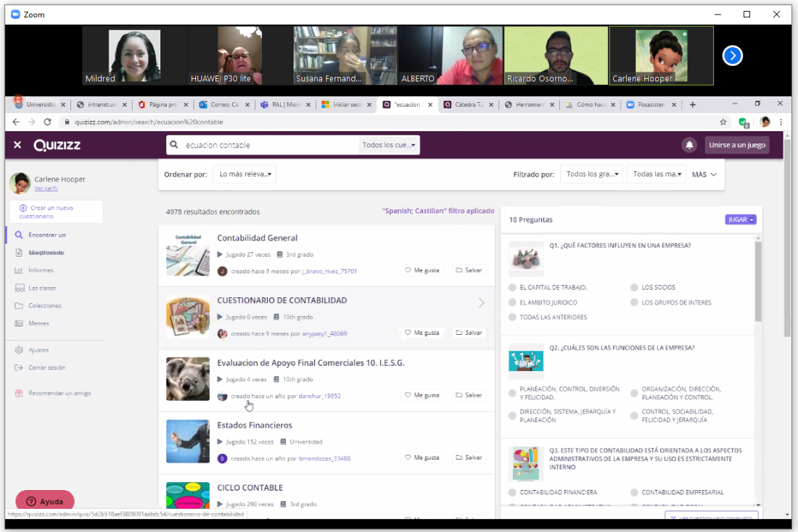Viewport: 798px width, 532px height.
Task: Open Ajustes settings in sidebar
Action: click(x=38, y=350)
